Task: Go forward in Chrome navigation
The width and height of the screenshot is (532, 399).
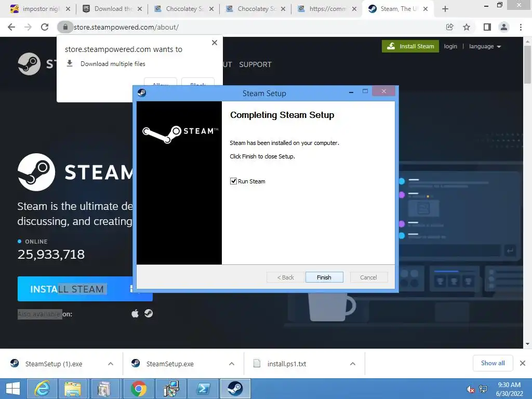Action: click(x=28, y=27)
